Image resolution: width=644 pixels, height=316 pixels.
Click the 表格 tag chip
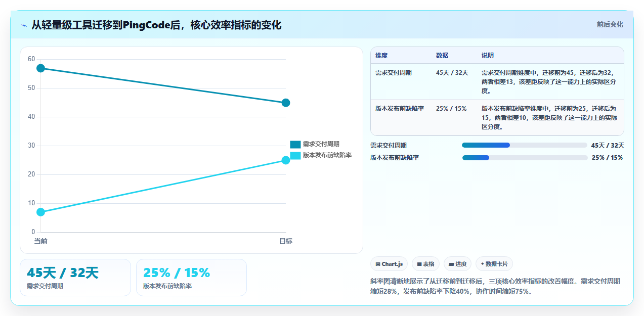point(426,264)
